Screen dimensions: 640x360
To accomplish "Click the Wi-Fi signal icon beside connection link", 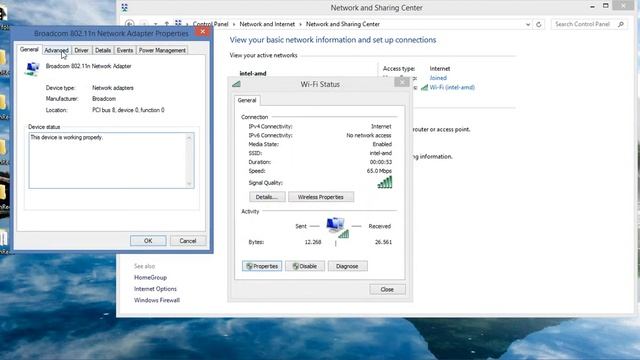I will (424, 87).
